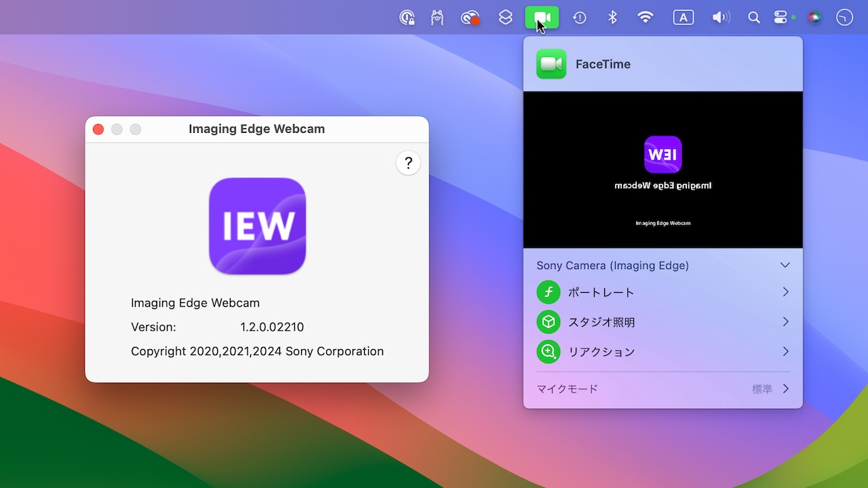Click the 'Version:' label
The image size is (868, 488).
(x=153, y=327)
